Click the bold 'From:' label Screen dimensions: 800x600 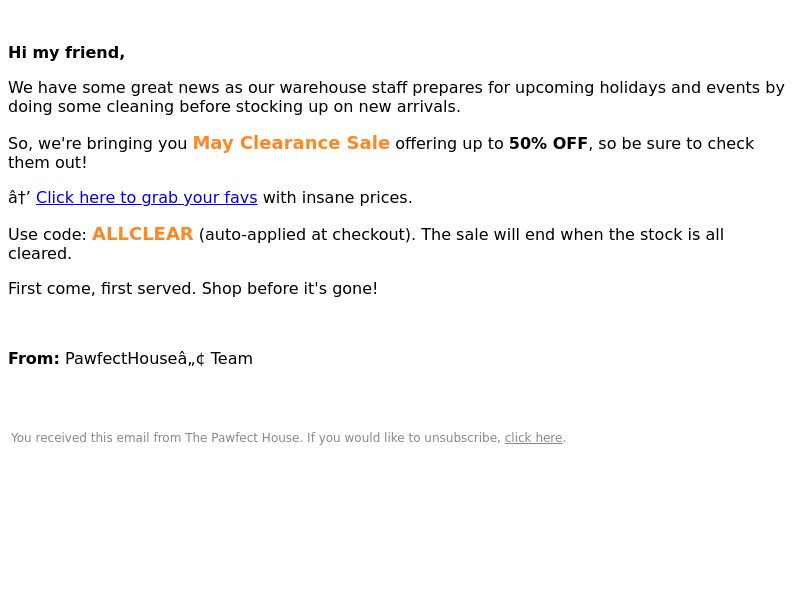click(34, 358)
